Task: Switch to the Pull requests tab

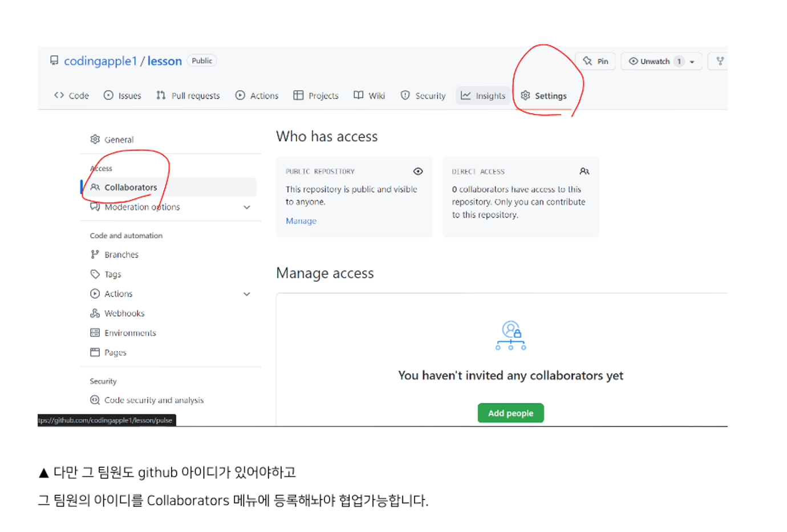Action: [x=188, y=96]
